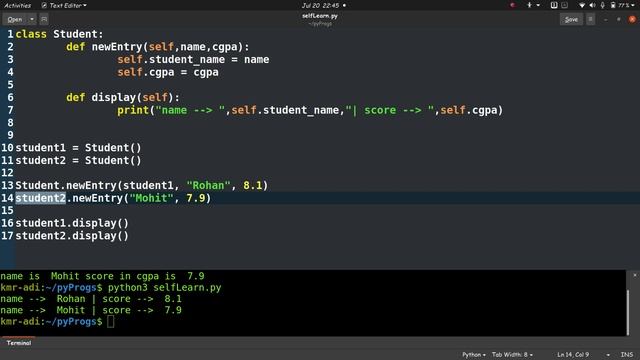Click the Wi-Fi icon in the top bar
Viewport: 640px width, 360px height.
point(582,5)
